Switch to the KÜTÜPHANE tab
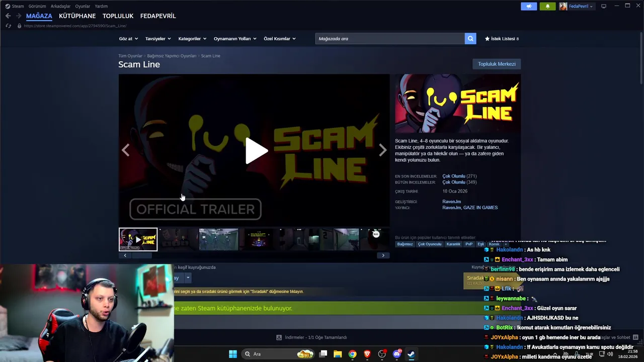This screenshot has height=362, width=644. coord(77,16)
